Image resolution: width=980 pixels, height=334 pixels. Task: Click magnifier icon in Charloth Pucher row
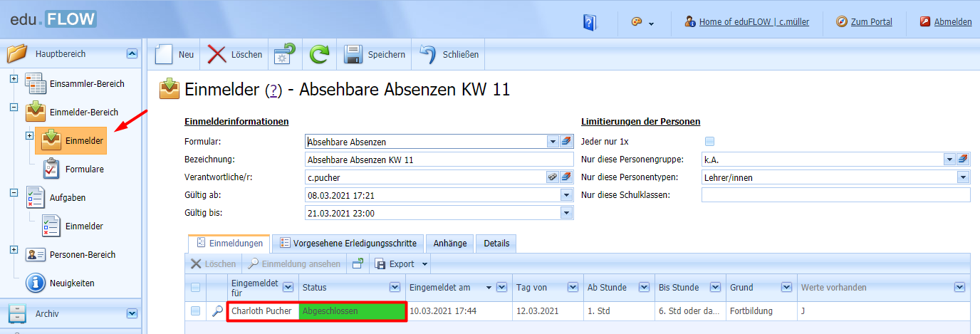pos(217,311)
